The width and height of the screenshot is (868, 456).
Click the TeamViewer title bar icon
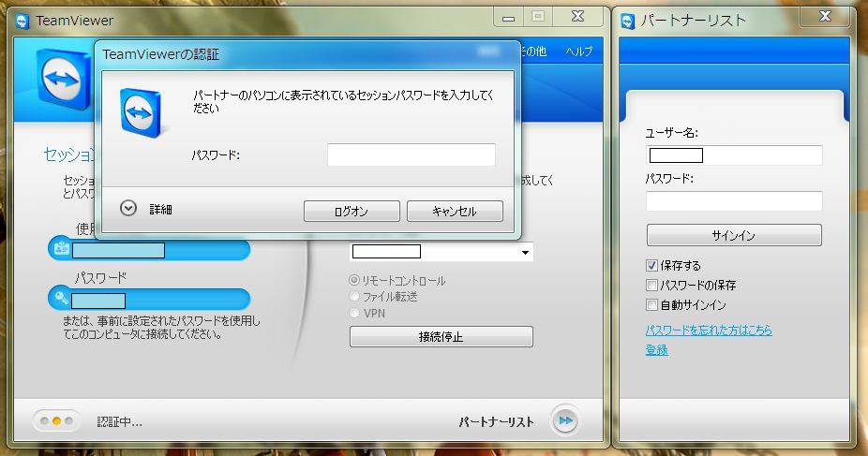click(x=22, y=22)
